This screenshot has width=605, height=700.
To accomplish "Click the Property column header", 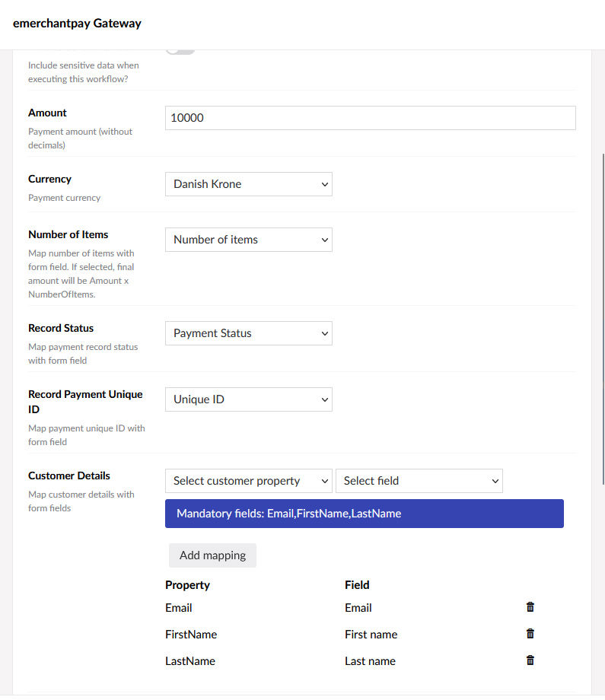I will pos(187,585).
